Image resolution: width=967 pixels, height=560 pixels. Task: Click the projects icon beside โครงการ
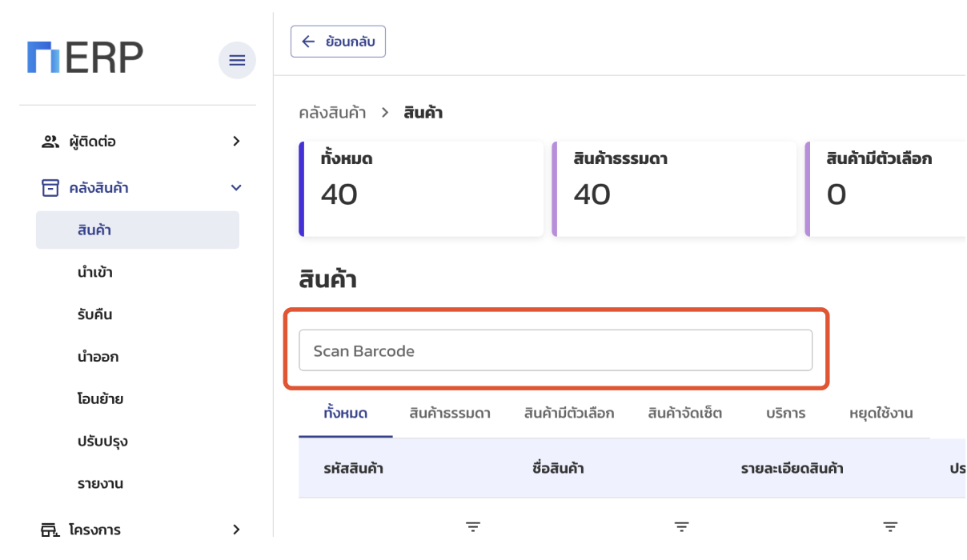[48, 529]
